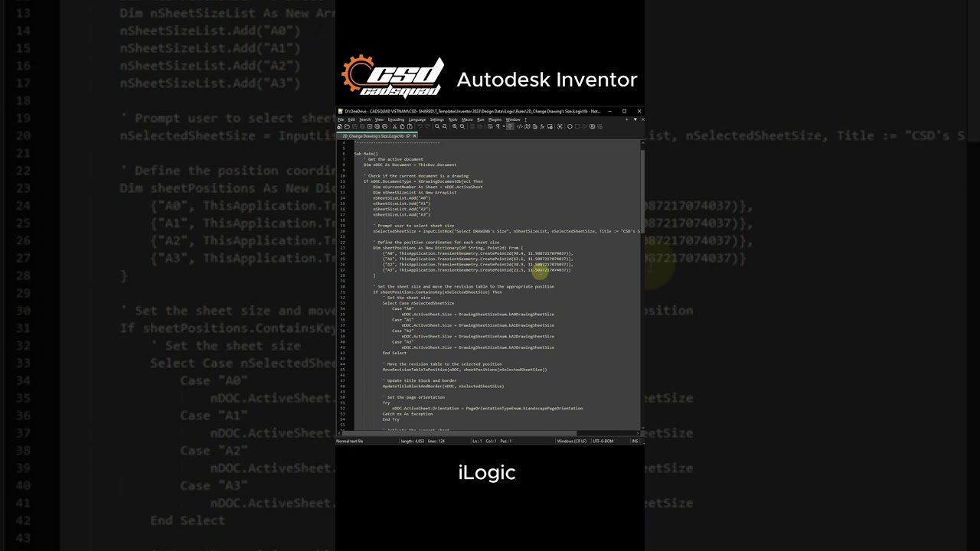This screenshot has width=980, height=551.
Task: Click the plus new-tab button
Action: click(x=627, y=119)
